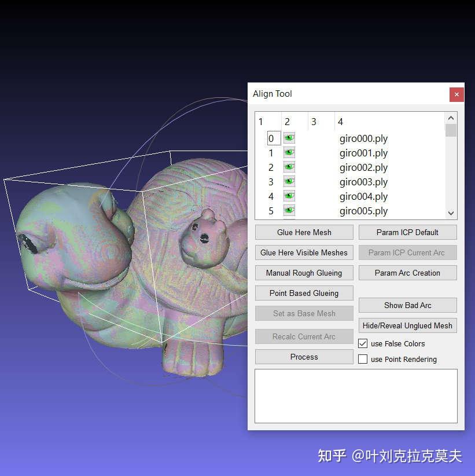
Task: Toggle giro003.ply's eye icon
Action: point(288,181)
